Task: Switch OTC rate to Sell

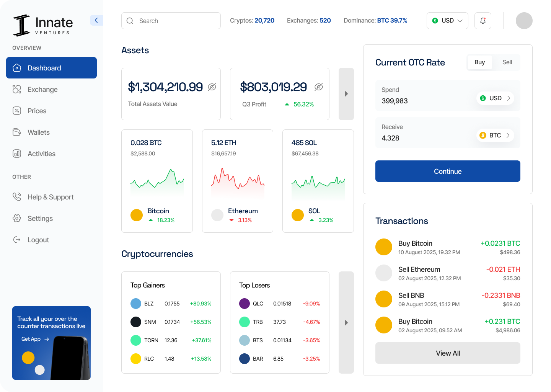Action: [507, 62]
